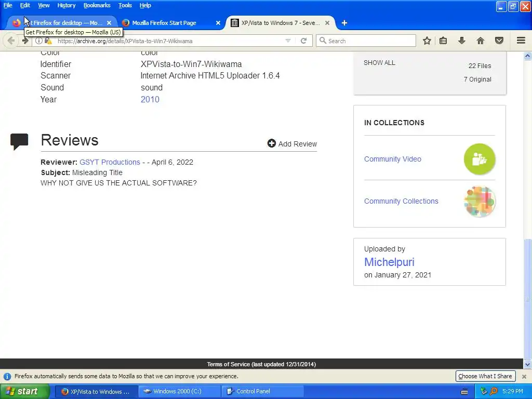Open site information icon in address bar
This screenshot has width=532, height=399.
(38, 41)
